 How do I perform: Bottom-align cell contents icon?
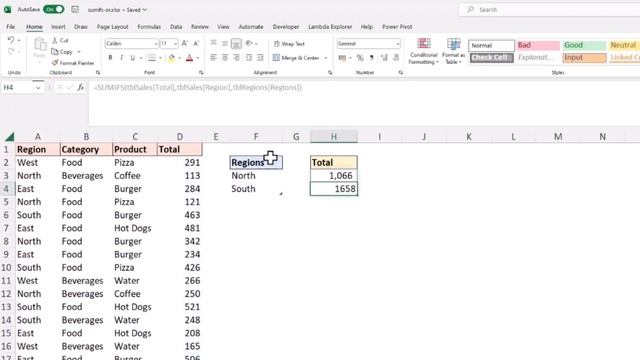click(x=236, y=43)
